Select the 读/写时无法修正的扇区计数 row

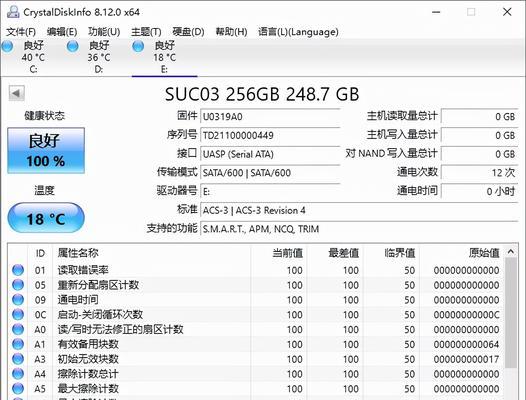tap(256, 329)
